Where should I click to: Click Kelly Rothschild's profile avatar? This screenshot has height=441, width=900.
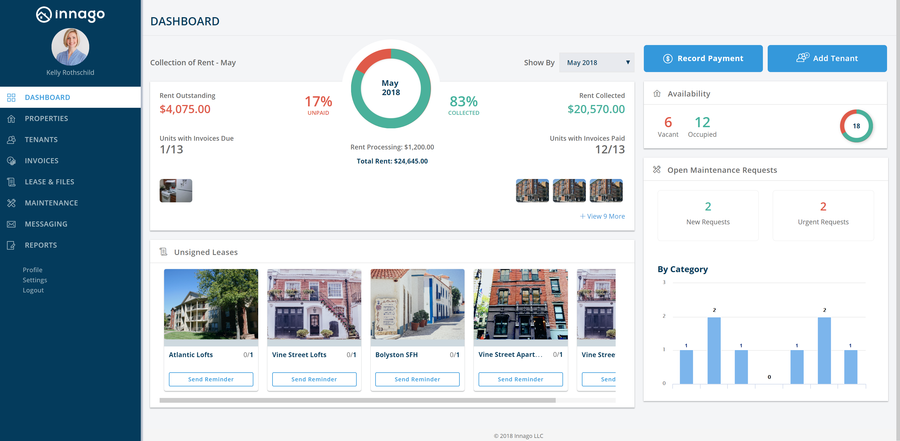tap(70, 47)
